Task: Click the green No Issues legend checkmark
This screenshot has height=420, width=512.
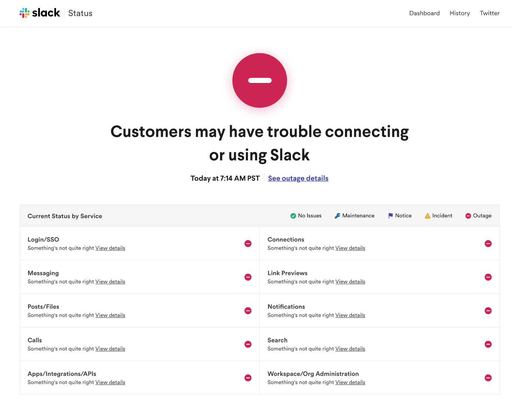Action: [x=293, y=216]
